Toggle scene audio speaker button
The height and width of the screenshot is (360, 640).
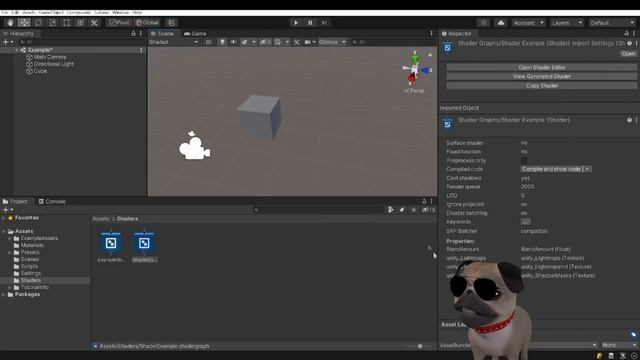233,42
